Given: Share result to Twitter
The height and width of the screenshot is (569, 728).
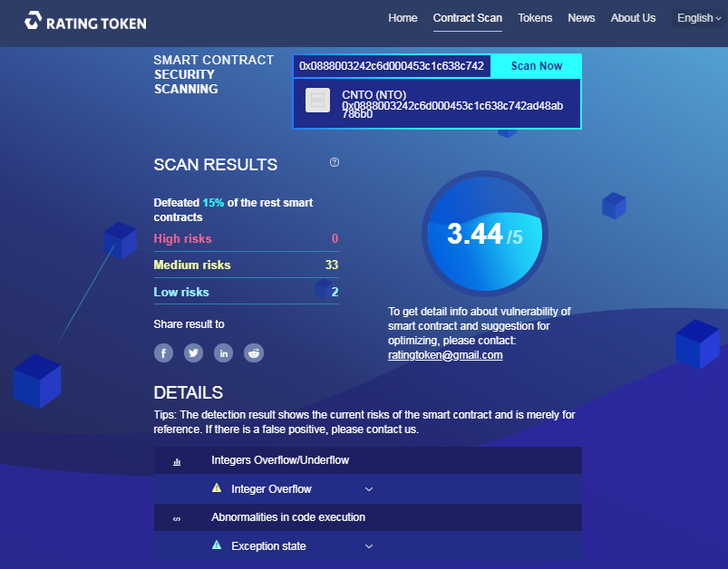Looking at the screenshot, I should point(194,353).
